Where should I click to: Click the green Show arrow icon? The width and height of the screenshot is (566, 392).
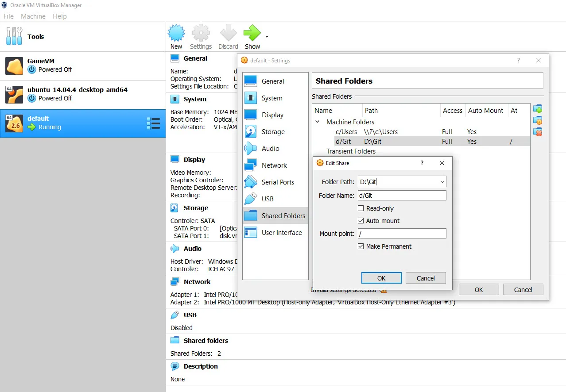tap(252, 33)
